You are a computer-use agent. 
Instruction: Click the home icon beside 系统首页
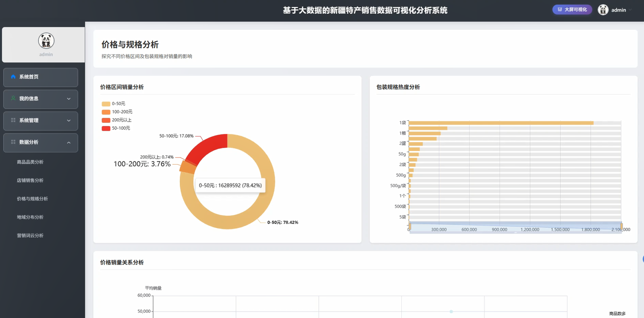(13, 76)
